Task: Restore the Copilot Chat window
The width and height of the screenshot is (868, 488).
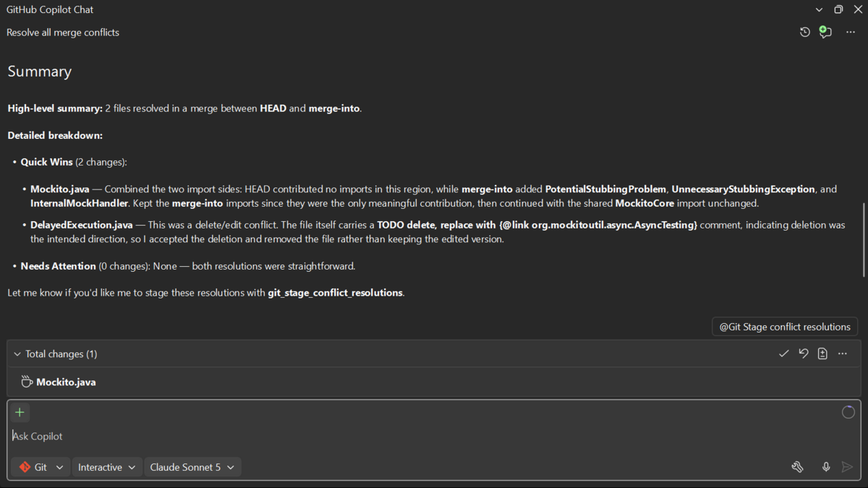Action: 838,9
